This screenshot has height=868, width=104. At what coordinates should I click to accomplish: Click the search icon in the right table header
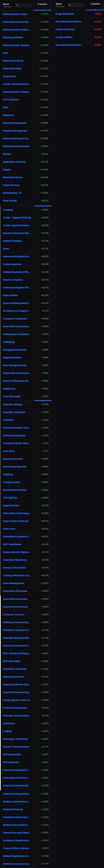coord(70,5)
